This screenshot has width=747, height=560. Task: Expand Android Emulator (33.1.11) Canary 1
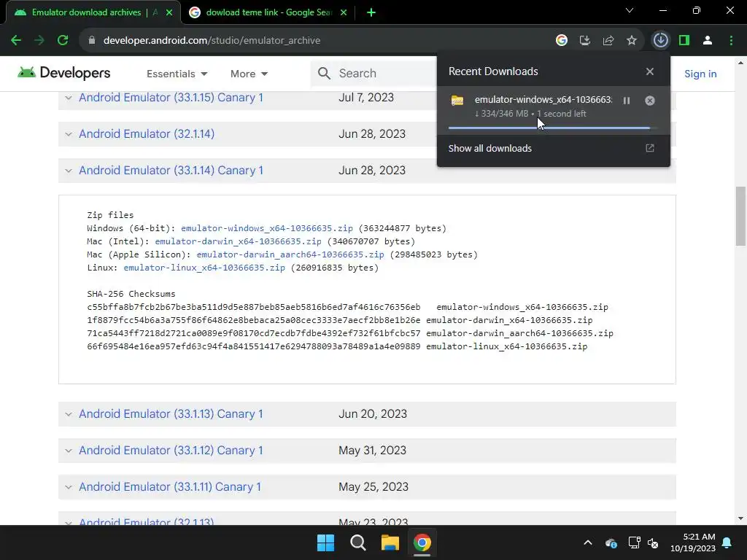170,486
